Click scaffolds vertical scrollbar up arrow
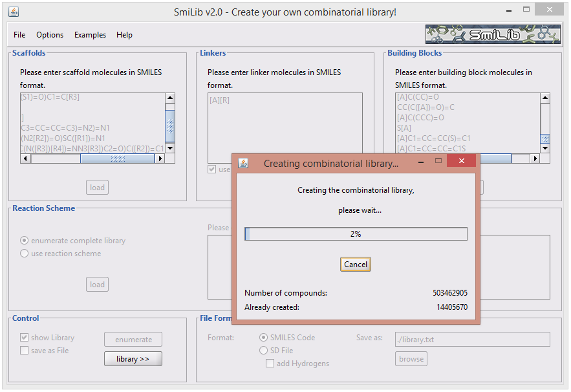 coord(170,98)
